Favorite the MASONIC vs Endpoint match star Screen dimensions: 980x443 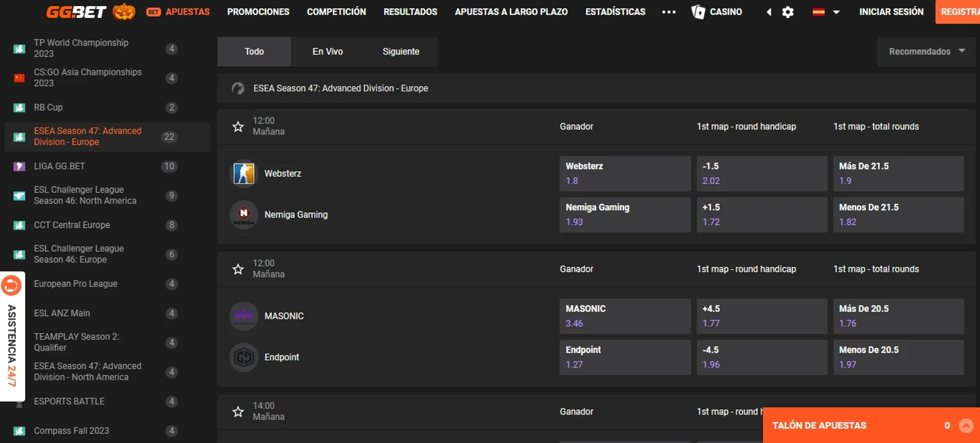tap(238, 269)
